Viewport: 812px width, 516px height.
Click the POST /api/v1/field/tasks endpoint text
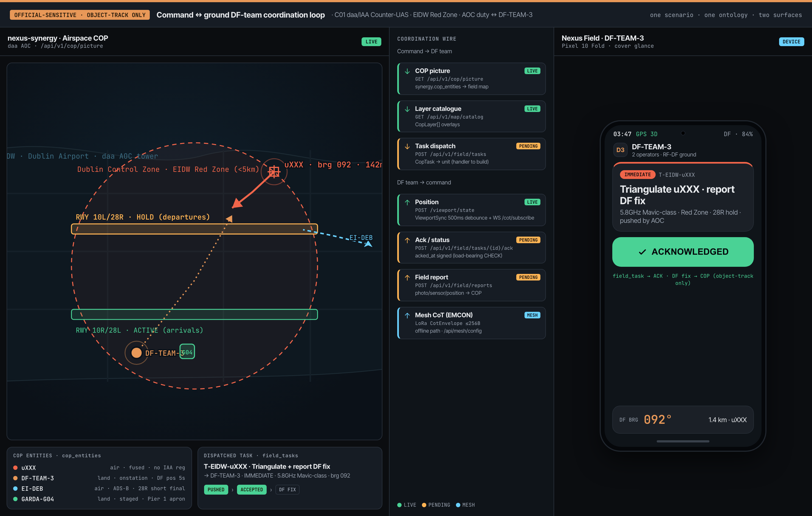coord(450,154)
